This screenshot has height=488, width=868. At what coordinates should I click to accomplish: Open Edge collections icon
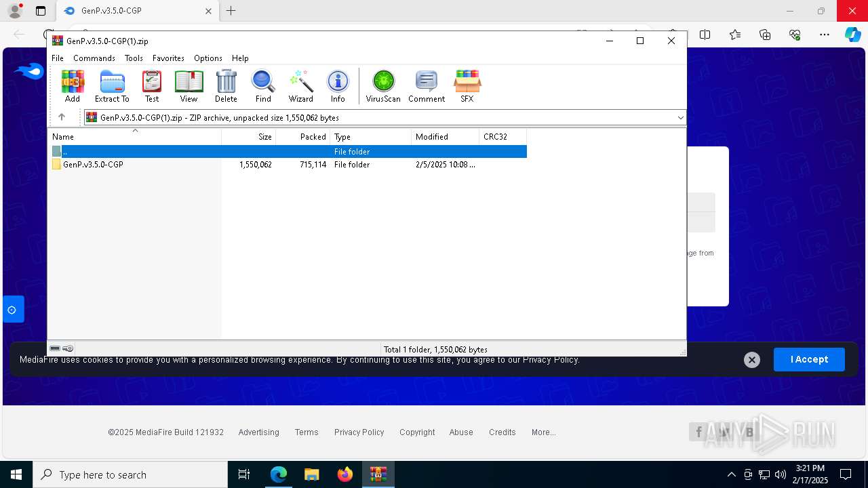[765, 35]
